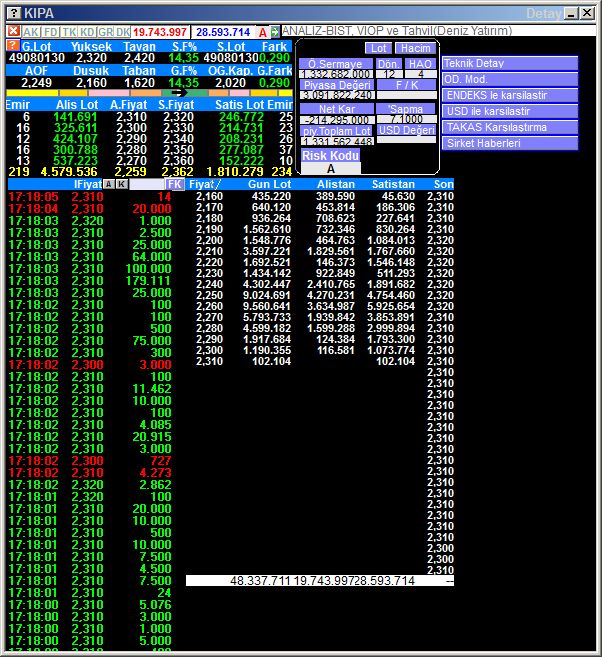Select the DK toolbar tab
This screenshot has height=657, width=602.
coord(123,32)
